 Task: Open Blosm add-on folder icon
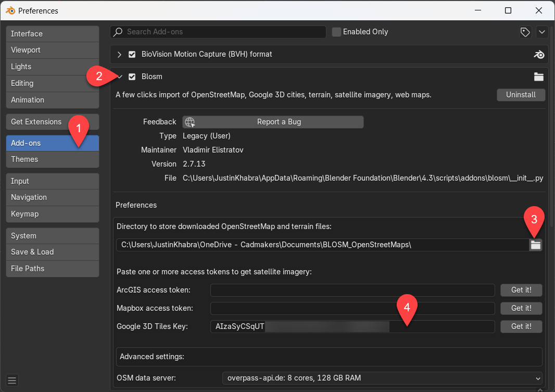click(x=539, y=77)
